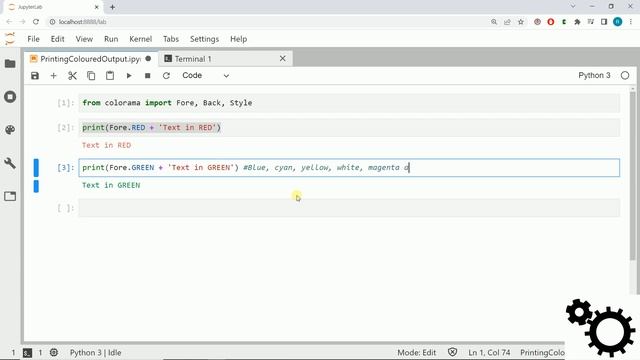Open the commands palette sidebar icon

click(10, 130)
